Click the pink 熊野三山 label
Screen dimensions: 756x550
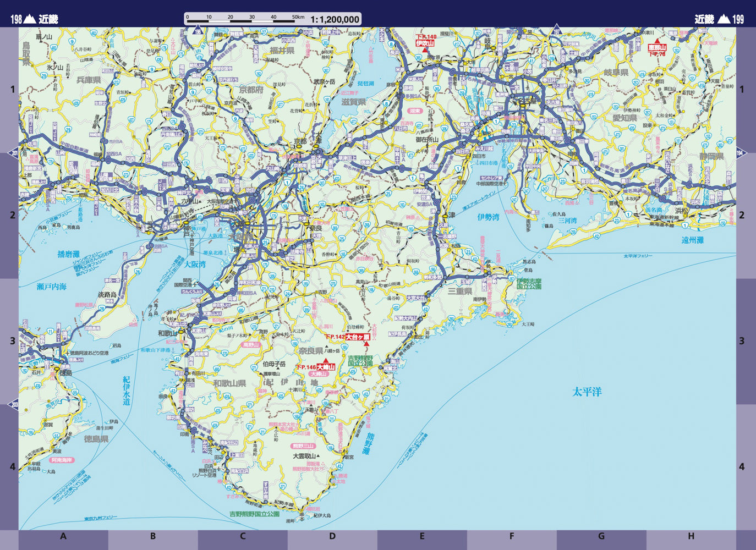pyautogui.click(x=303, y=446)
